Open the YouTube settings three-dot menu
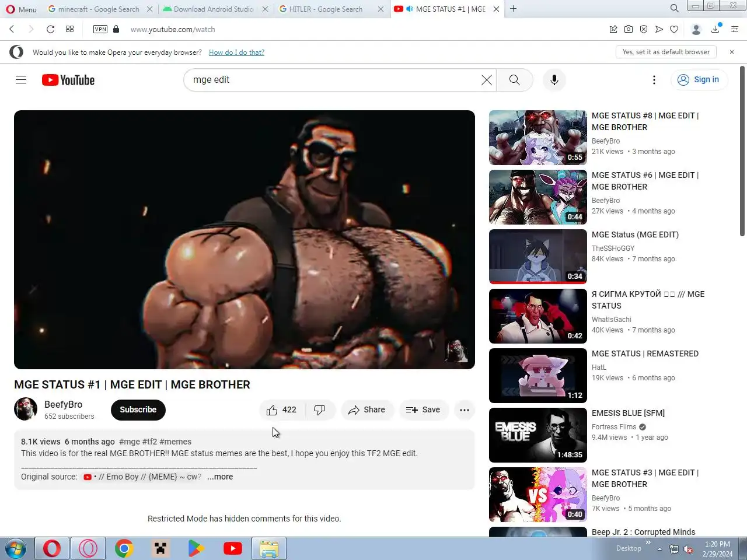 point(654,80)
